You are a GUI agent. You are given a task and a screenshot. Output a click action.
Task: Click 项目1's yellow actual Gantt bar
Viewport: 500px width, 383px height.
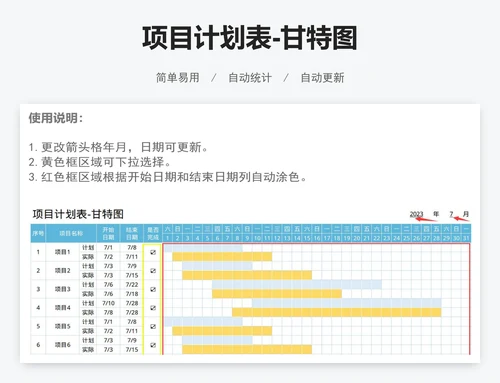[x=222, y=257]
